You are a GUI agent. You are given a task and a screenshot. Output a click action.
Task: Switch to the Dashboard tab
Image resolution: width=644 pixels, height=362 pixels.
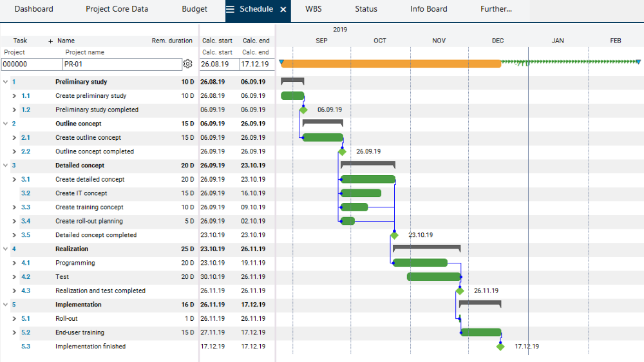[x=33, y=10]
